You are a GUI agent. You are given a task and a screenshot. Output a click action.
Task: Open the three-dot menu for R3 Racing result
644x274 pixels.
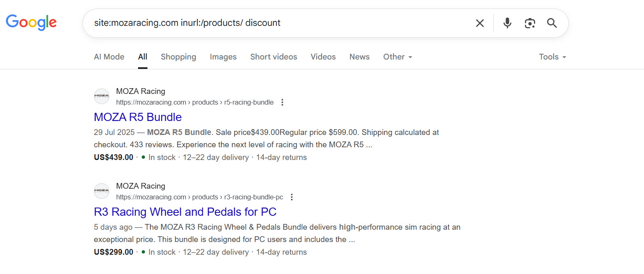coord(292,197)
